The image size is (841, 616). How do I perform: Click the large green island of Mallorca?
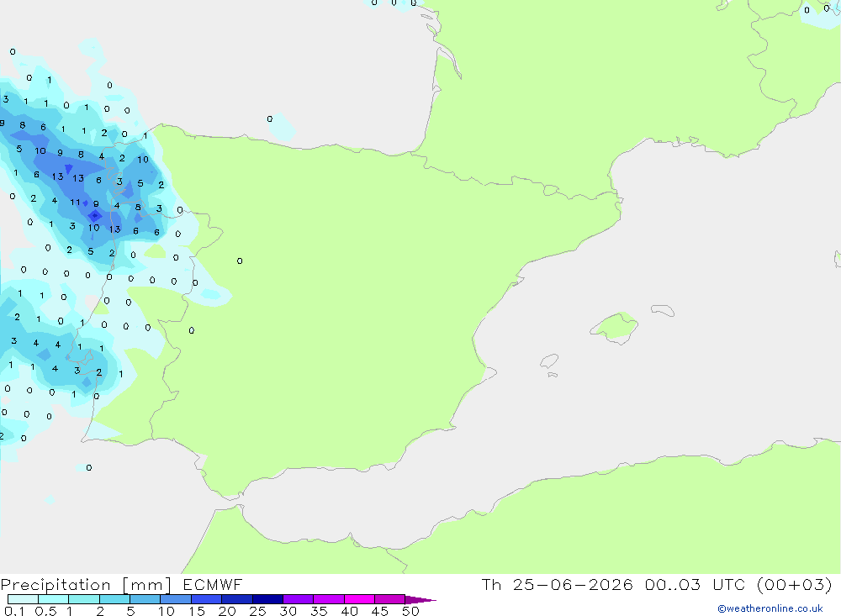(616, 327)
